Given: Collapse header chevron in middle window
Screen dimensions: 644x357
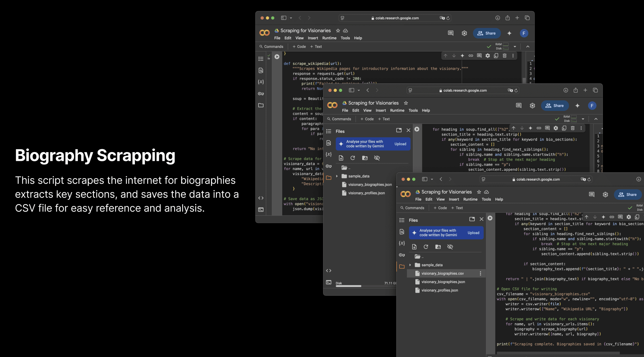Looking at the screenshot, I should pyautogui.click(x=596, y=119).
